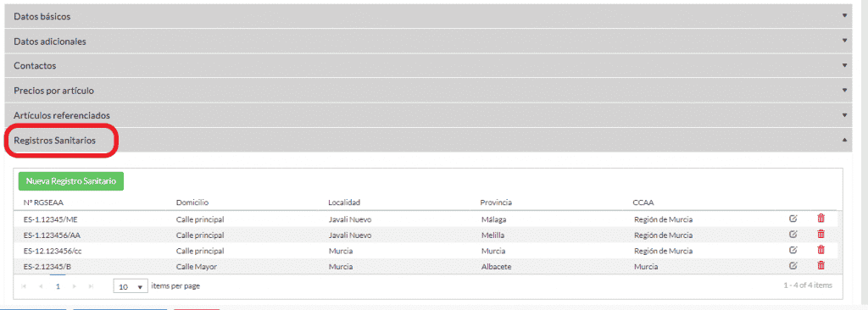Image resolution: width=868 pixels, height=310 pixels.
Task: Go to last page pager arrow
Action: point(91,287)
